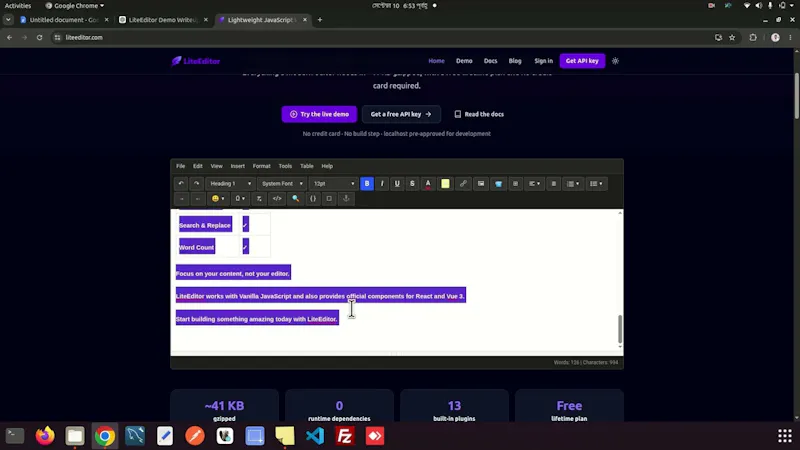
Task: Toggle Bold formatting button
Action: [x=367, y=184]
